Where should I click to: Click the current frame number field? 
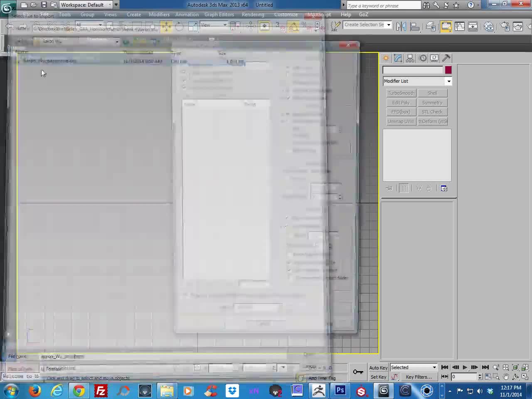coord(464,377)
